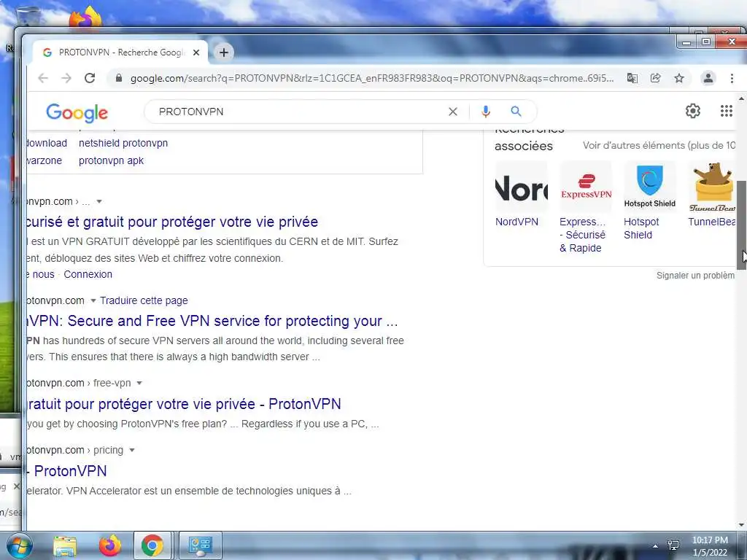Image resolution: width=747 pixels, height=560 pixels.
Task: Expand the arrow beside first result URL
Action: [x=99, y=201]
